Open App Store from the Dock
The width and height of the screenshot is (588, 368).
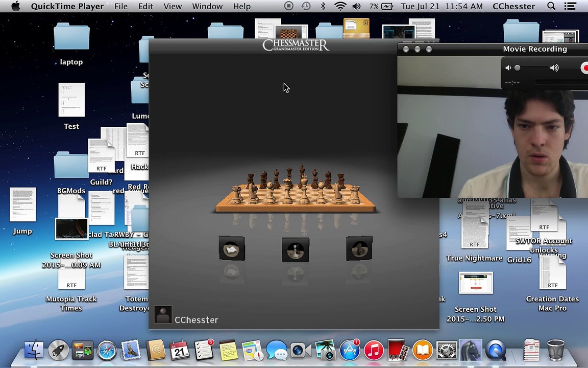click(350, 350)
